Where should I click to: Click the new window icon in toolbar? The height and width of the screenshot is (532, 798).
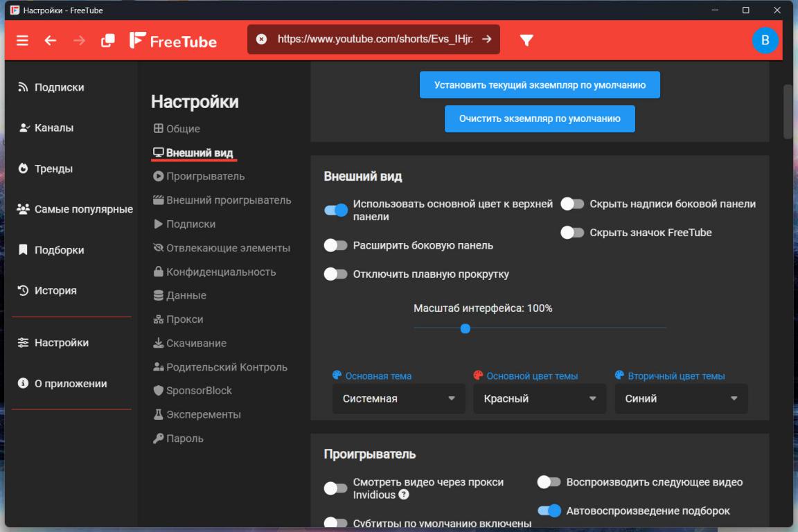107,40
